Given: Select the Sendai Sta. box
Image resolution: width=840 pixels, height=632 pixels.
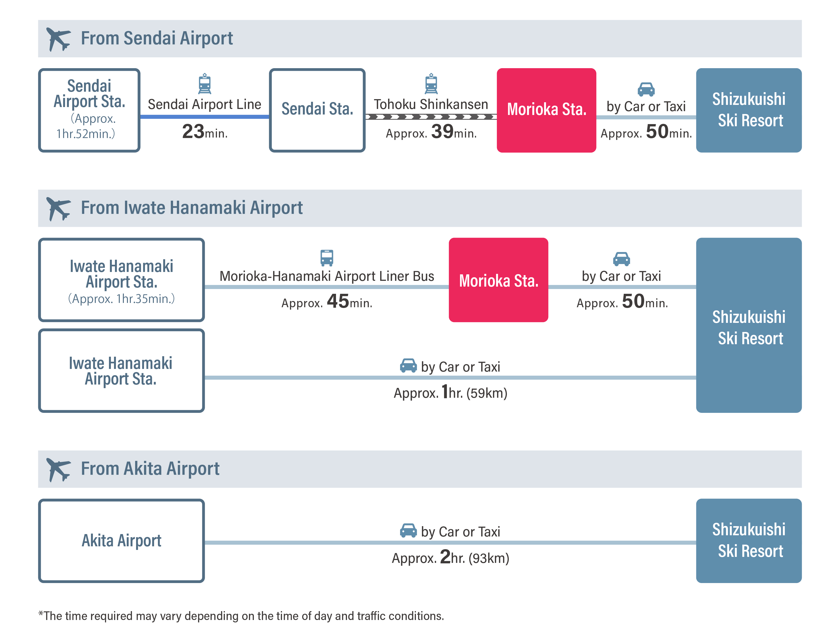Looking at the screenshot, I should click(317, 110).
